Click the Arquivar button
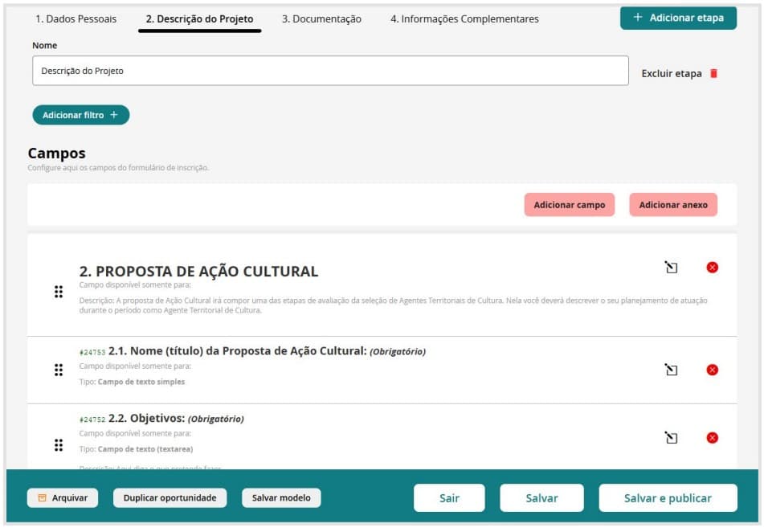Image resolution: width=764 pixels, height=532 pixels. click(63, 498)
